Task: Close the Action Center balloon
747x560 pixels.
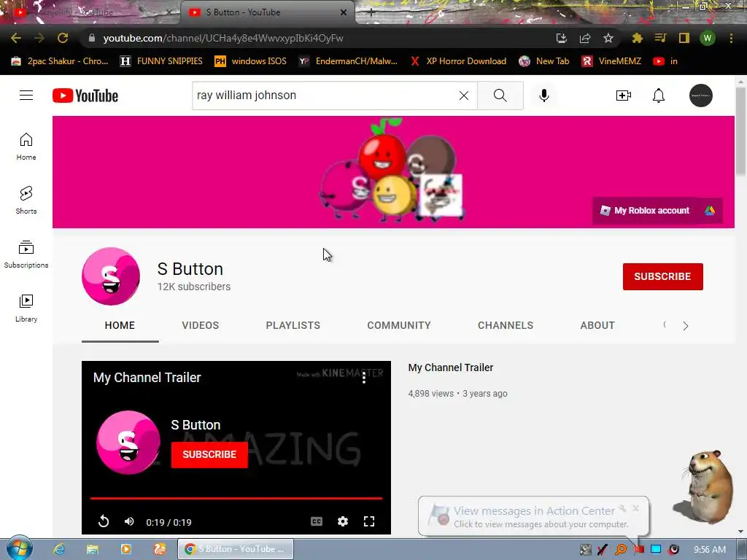Action: (635, 508)
